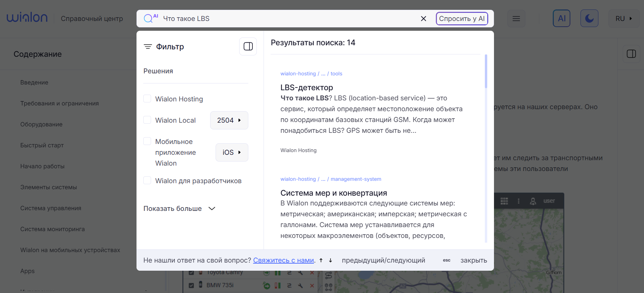
Task: Open 'Быстрый старт' in the contents
Action: click(42, 145)
